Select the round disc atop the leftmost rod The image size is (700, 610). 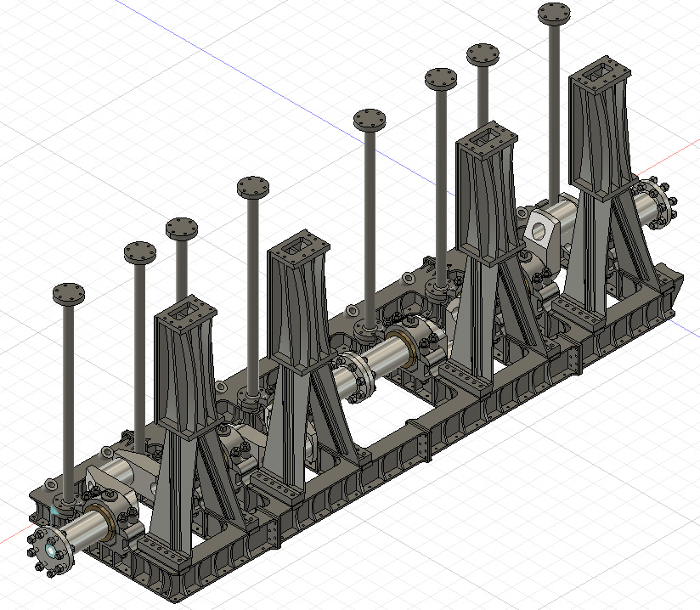point(69,294)
